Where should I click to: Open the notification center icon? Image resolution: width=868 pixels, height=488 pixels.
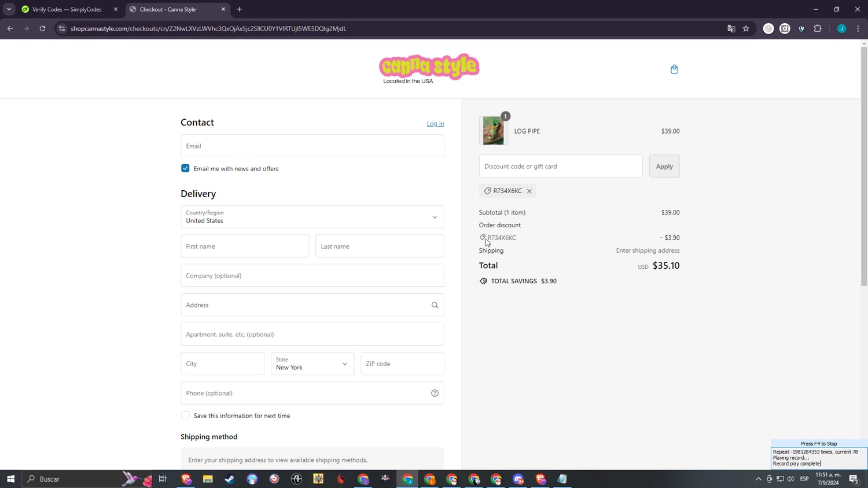854,479
